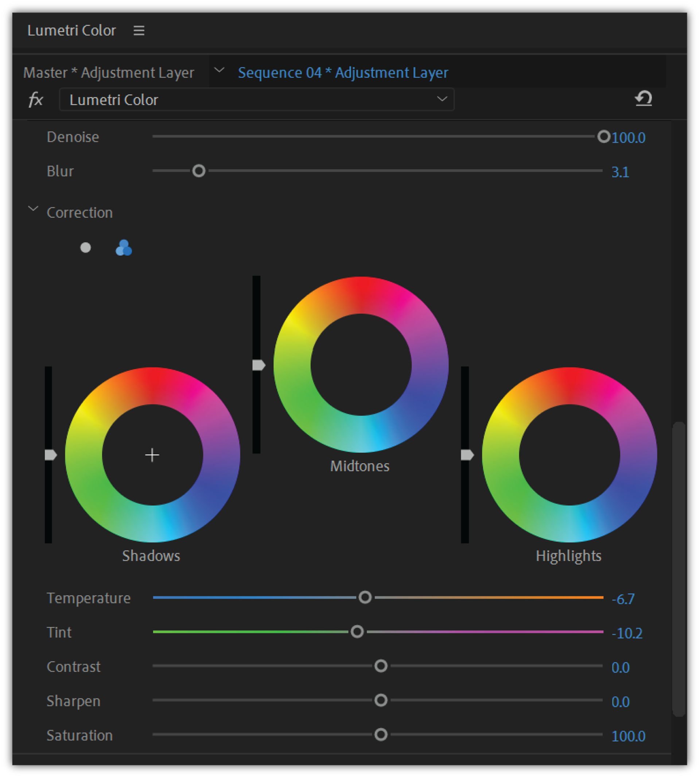Click the center crosshair of the Shadows wheel
This screenshot has width=700, height=778.
pos(152,455)
